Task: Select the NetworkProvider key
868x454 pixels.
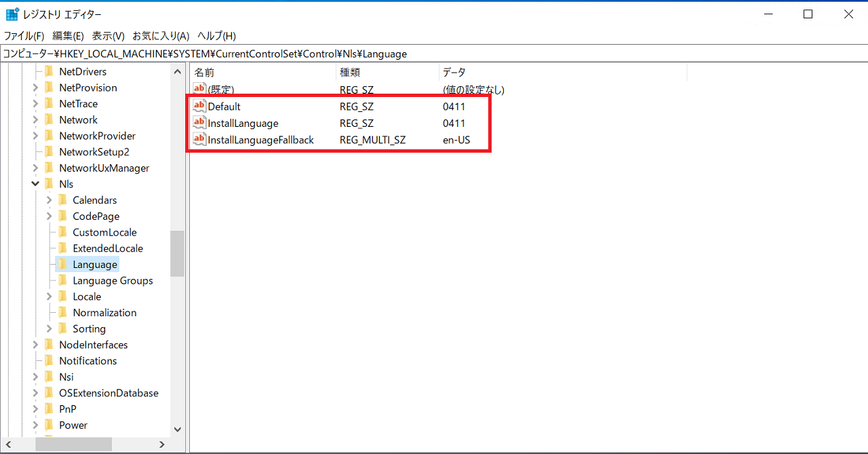Action: (x=97, y=136)
